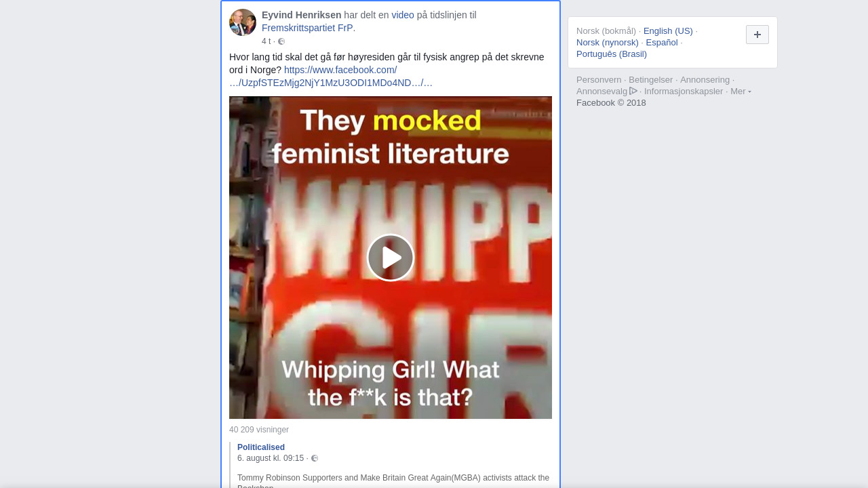Expand the 'Mer' footer dropdown
The image size is (868, 488).
[x=741, y=91]
